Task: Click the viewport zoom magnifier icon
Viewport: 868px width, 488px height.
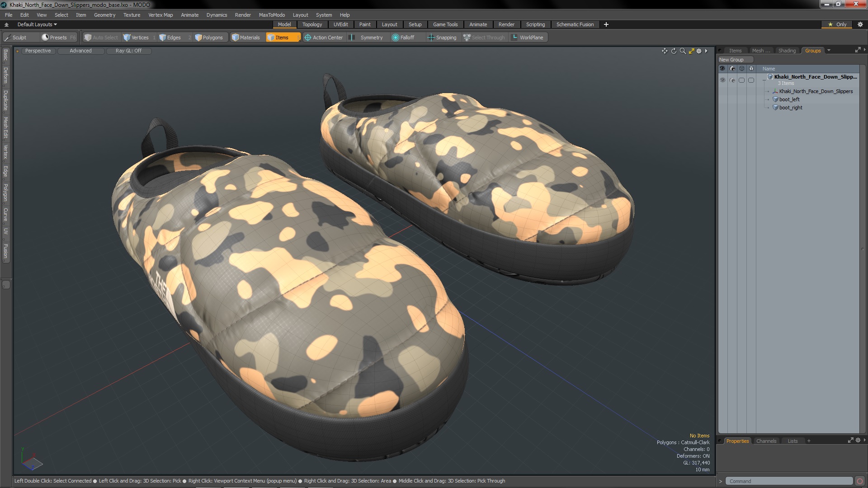Action: [x=683, y=51]
